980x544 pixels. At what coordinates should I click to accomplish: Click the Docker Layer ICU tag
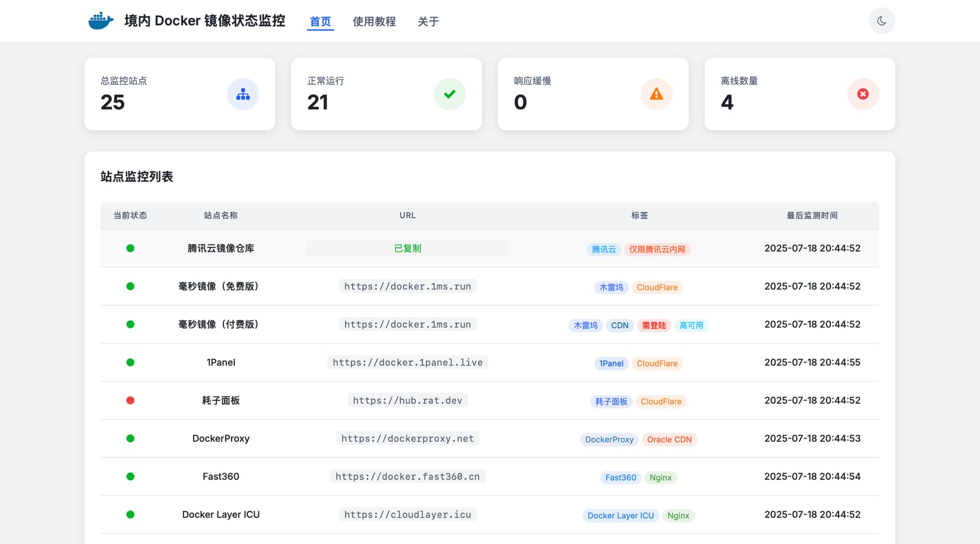pos(621,515)
